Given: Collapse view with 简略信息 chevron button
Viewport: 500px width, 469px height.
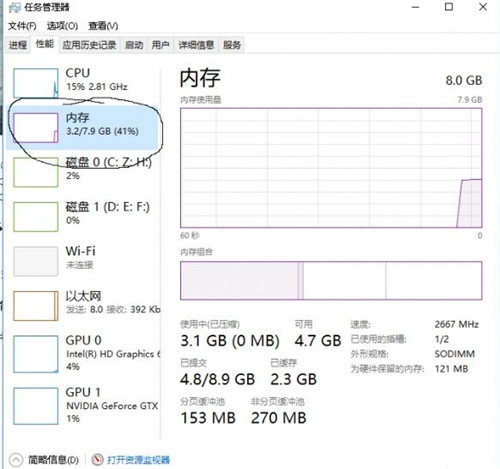Looking at the screenshot, I should click(x=16, y=460).
